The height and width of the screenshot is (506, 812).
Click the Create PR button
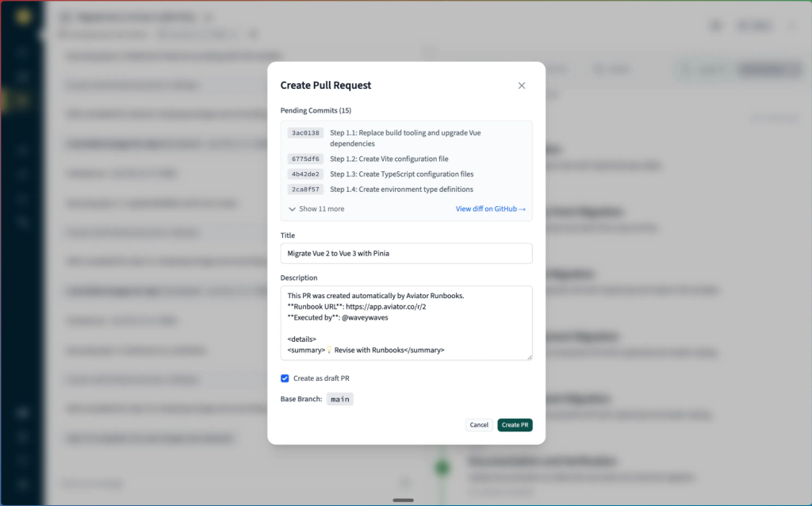pyautogui.click(x=515, y=424)
